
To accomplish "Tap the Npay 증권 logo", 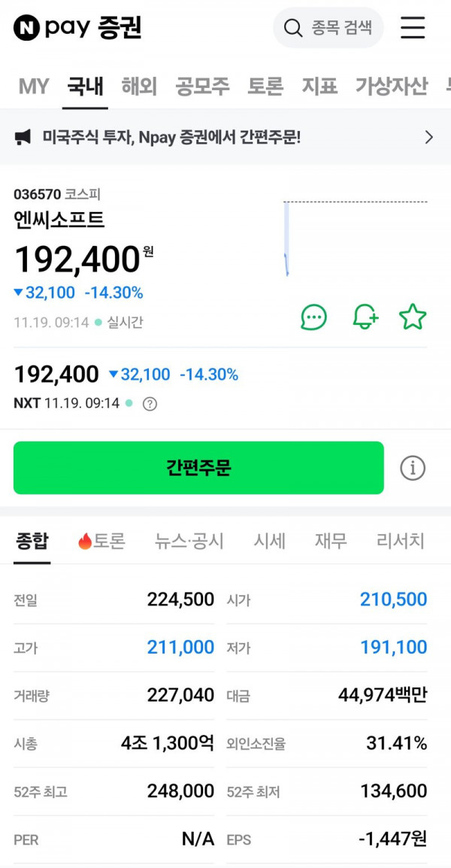I will [x=77, y=29].
